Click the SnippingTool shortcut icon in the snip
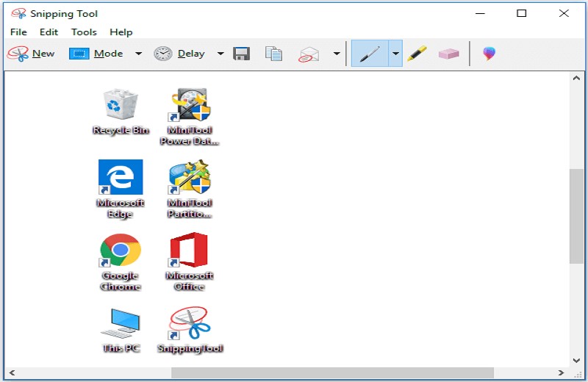 190,323
